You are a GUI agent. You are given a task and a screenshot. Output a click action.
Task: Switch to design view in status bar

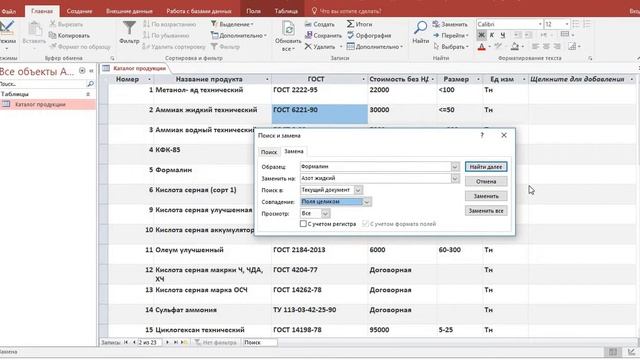(x=631, y=352)
